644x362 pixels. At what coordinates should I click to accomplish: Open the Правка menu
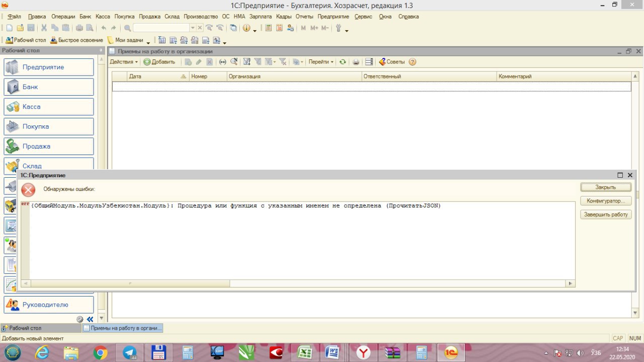[37, 17]
